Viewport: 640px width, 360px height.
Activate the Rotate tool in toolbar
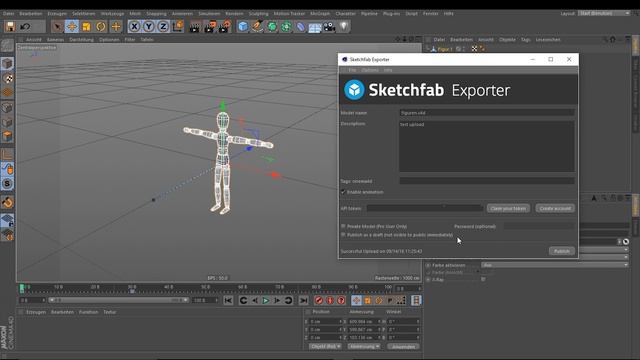(x=101, y=27)
